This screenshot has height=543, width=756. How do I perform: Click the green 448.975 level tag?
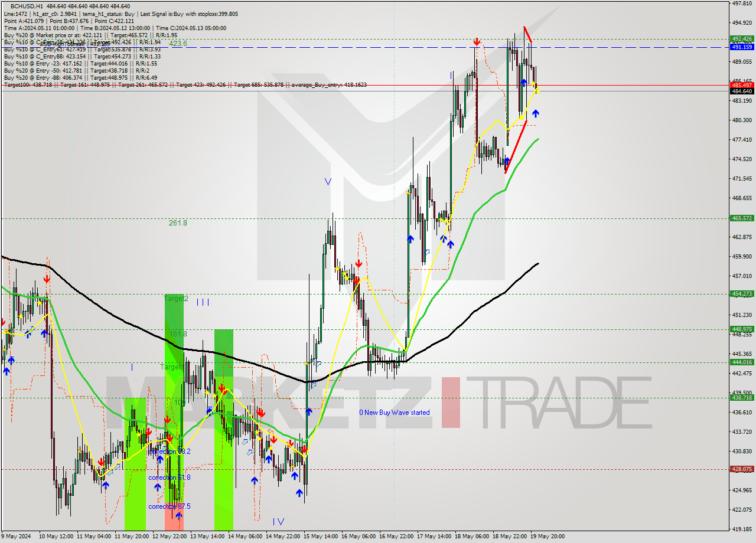pyautogui.click(x=742, y=329)
